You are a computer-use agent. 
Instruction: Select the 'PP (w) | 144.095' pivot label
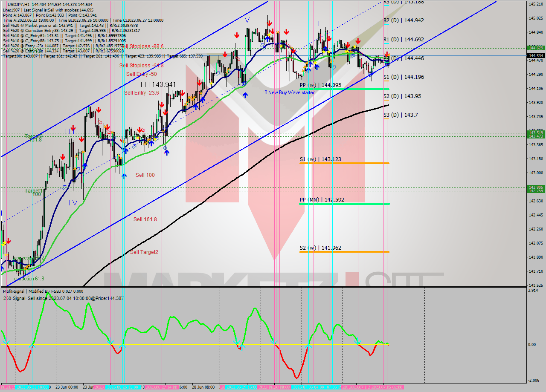pyautogui.click(x=320, y=85)
